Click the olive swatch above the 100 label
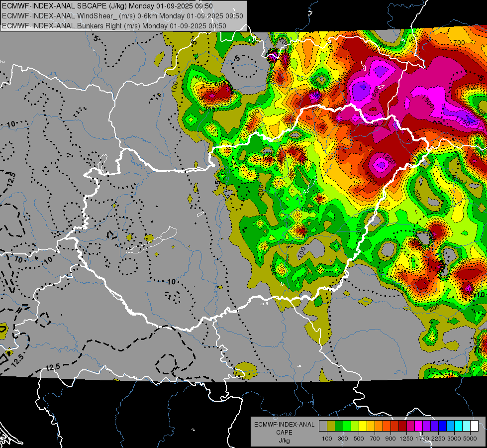This screenshot has width=487, height=448. point(331,426)
